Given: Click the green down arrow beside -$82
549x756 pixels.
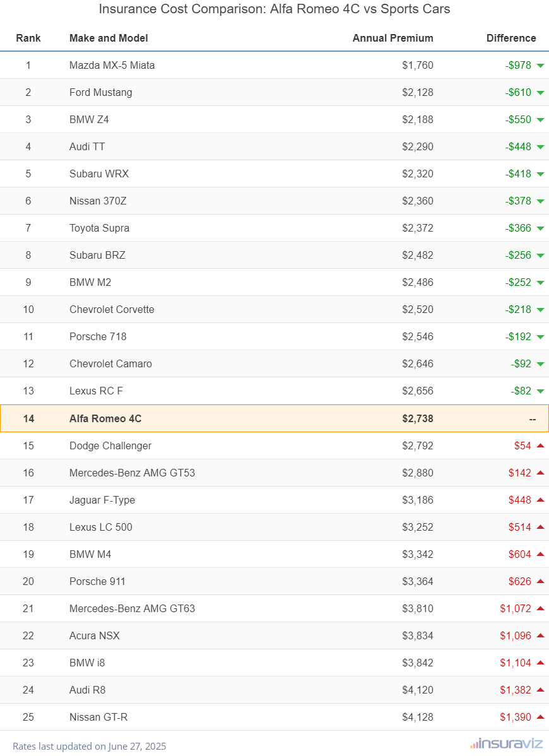Looking at the screenshot, I should pyautogui.click(x=540, y=391).
